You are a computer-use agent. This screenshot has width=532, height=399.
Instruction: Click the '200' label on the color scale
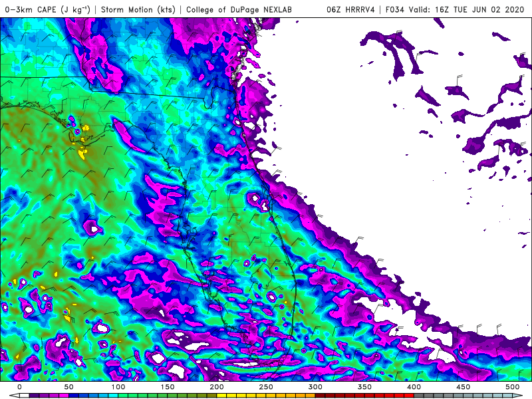point(217,387)
